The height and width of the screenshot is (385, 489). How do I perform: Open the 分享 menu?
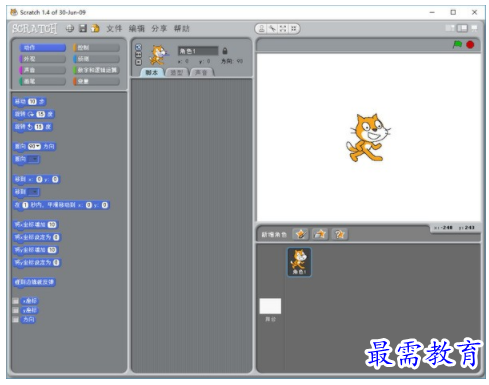tap(159, 29)
